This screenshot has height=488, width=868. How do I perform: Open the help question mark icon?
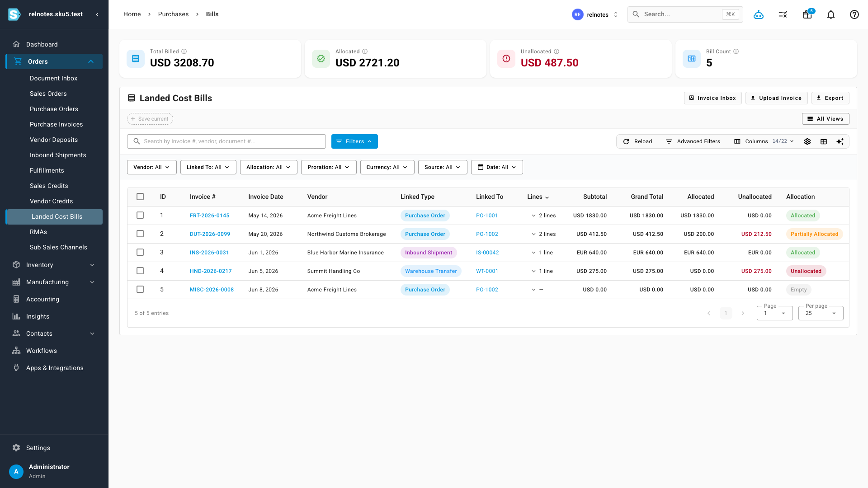pyautogui.click(x=854, y=14)
